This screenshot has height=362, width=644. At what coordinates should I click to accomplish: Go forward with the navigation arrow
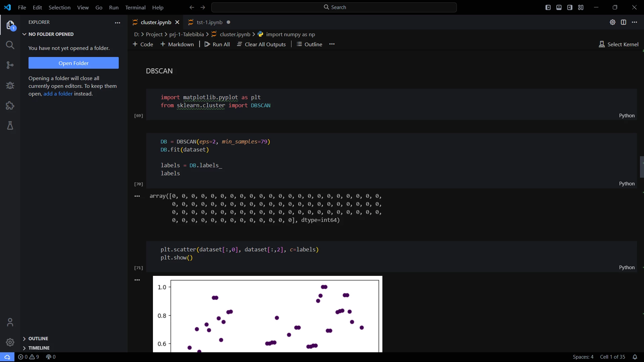click(x=203, y=7)
